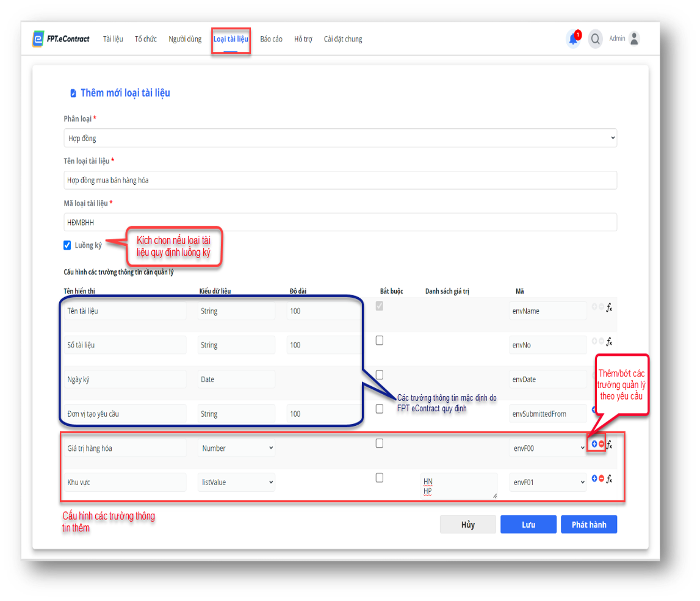Open the Hỗ trợ menu
This screenshot has width=700, height=601.
[x=303, y=39]
